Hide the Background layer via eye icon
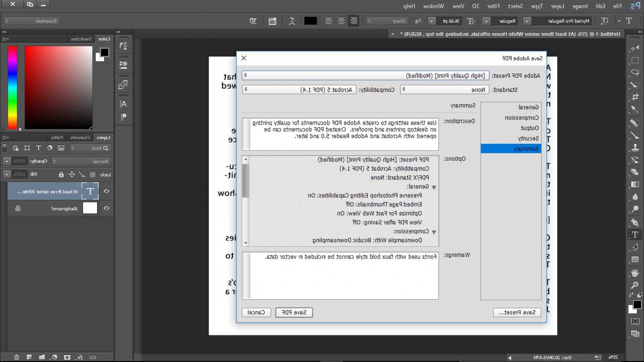Screen dimensions: 644x362 (106, 208)
